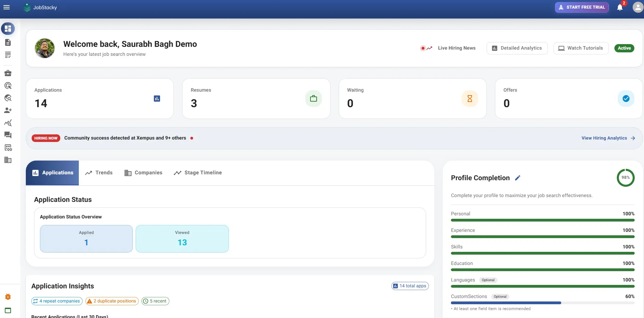Click the green window icon at sidebar bottom
This screenshot has height=318, width=644.
8,310
